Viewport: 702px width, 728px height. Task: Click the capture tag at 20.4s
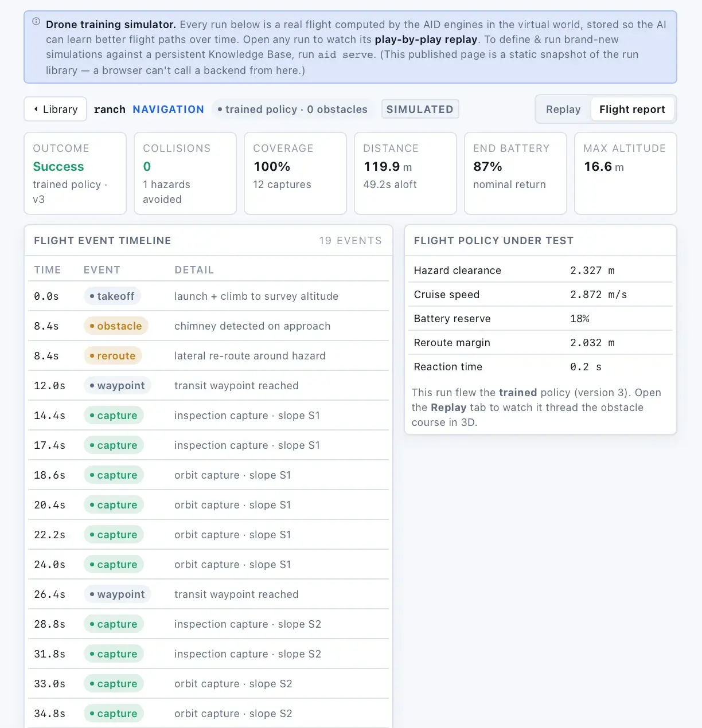coord(114,504)
